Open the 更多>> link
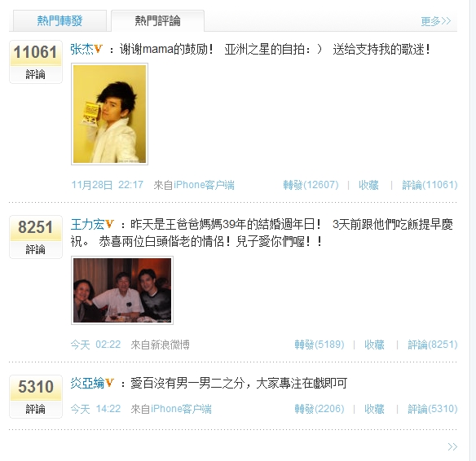The height and width of the screenshot is (461, 476). 435,21
